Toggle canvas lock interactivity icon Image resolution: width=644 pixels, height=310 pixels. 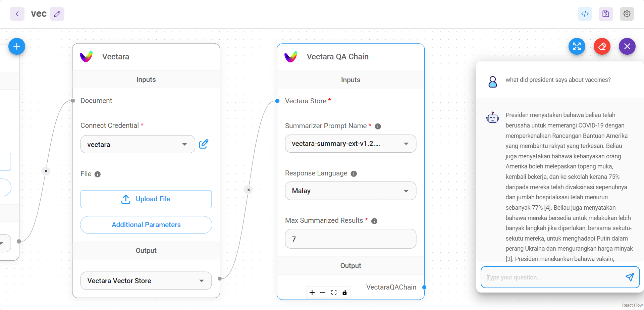tap(344, 293)
